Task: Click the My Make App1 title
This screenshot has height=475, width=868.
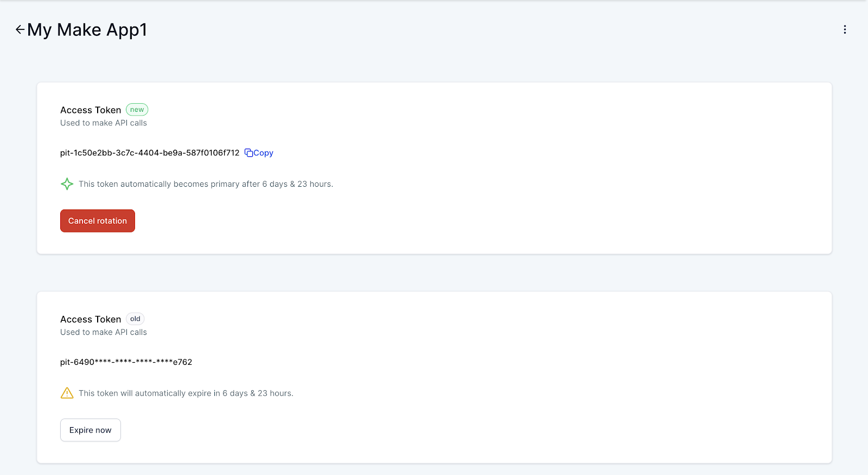Action: tap(87, 30)
